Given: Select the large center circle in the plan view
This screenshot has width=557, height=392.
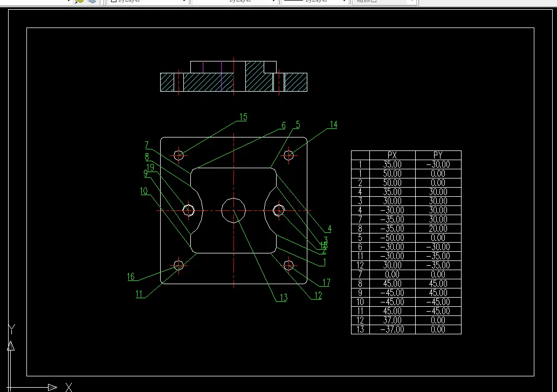Looking at the screenshot, I should [233, 210].
